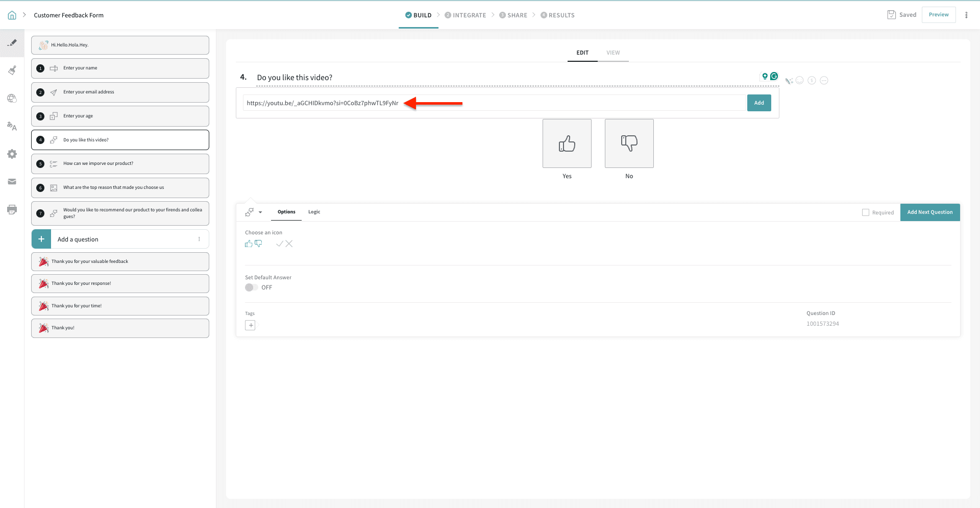This screenshot has width=980, height=508.
Task: Select the Build pencil icon in sidebar
Action: pyautogui.click(x=12, y=43)
